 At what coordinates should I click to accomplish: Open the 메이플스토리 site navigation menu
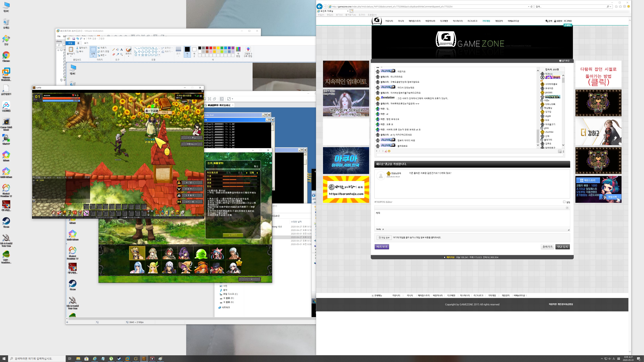coord(415,21)
